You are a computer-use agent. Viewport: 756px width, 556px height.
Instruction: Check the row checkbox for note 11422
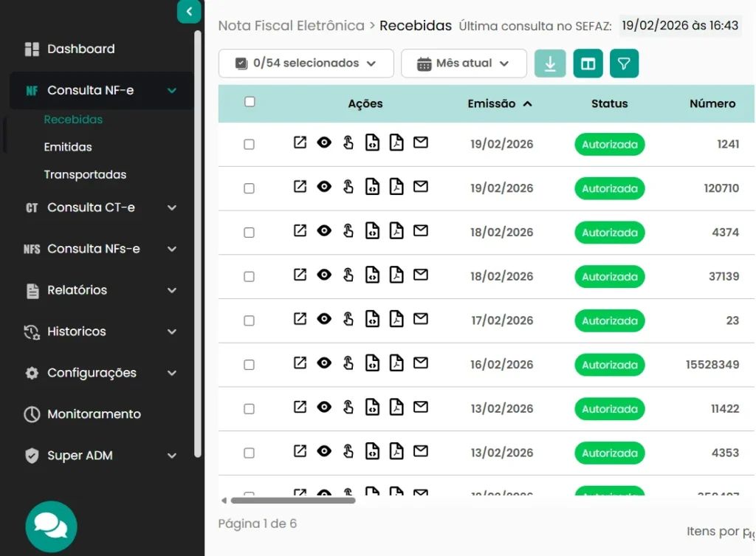tap(249, 409)
